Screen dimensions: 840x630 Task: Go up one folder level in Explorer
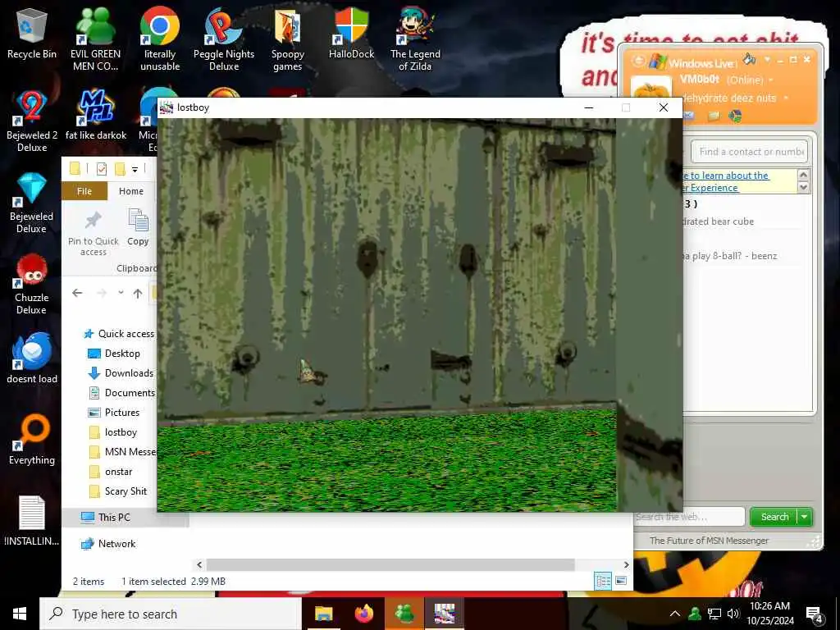tap(138, 293)
